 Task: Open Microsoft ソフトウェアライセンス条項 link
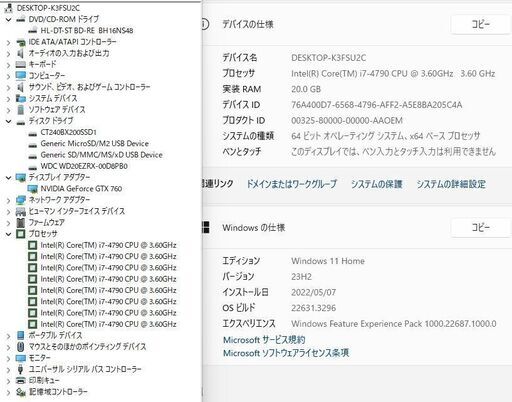286,353
